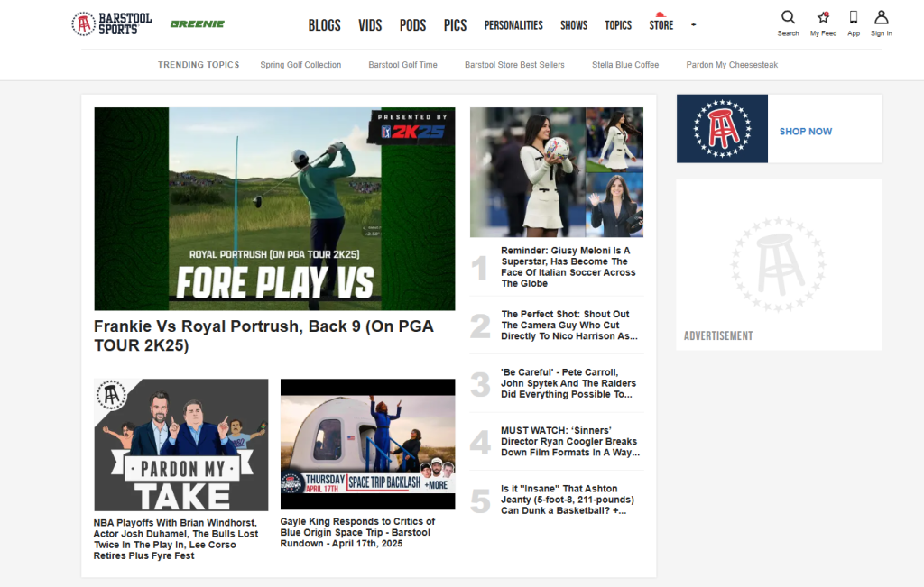Click the Barstool flag logo beside Shop Now

(x=723, y=128)
